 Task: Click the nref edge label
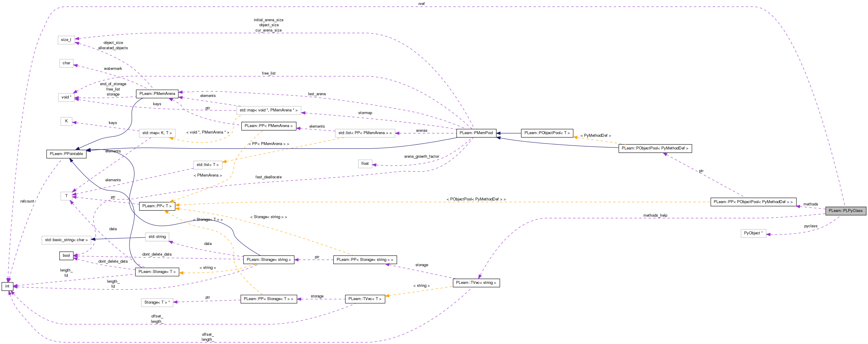422,4
